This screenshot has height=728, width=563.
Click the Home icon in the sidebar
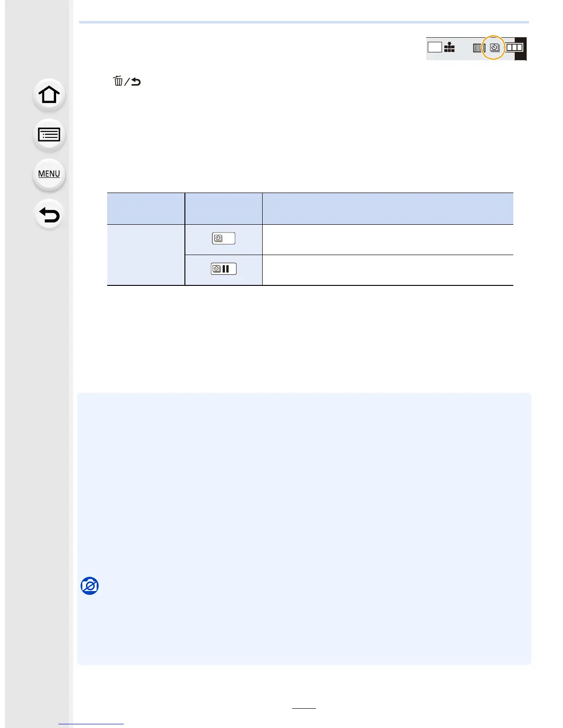tap(49, 95)
